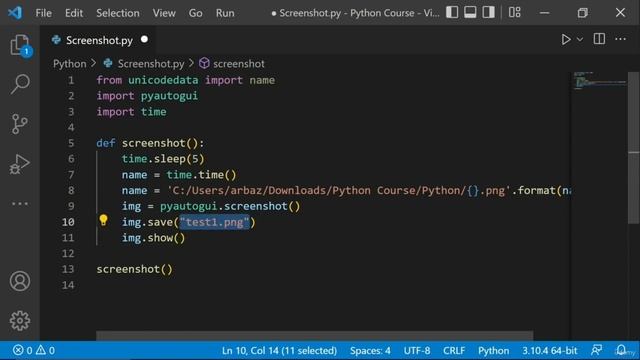This screenshot has width=640, height=360.
Task: Close the unsaved Screenshot.py tab dot
Action: (144, 40)
